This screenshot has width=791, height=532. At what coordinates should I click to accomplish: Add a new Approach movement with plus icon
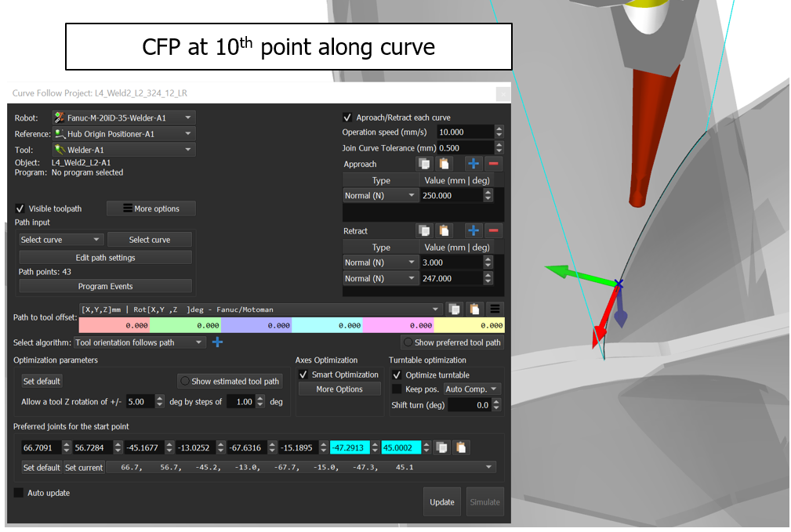pos(474,164)
